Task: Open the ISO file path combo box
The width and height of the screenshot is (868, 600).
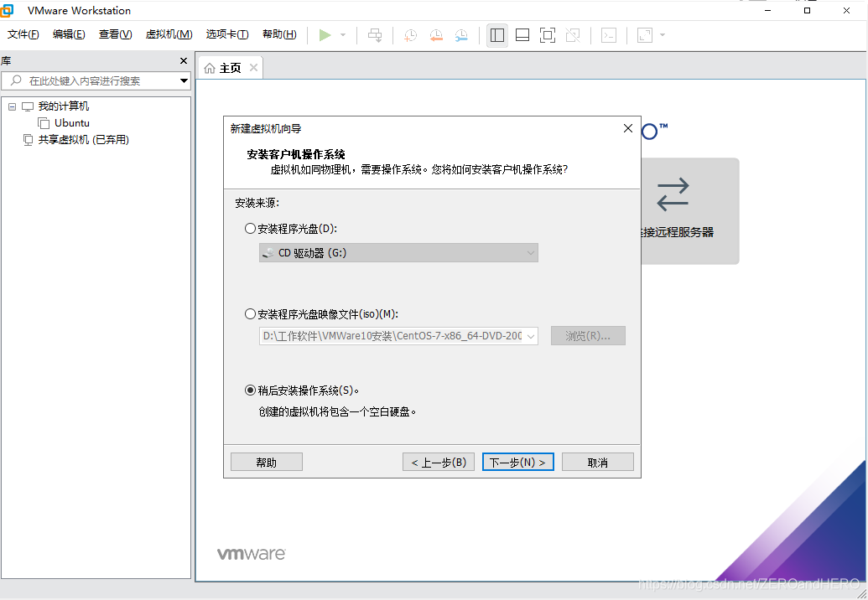Action: point(398,336)
